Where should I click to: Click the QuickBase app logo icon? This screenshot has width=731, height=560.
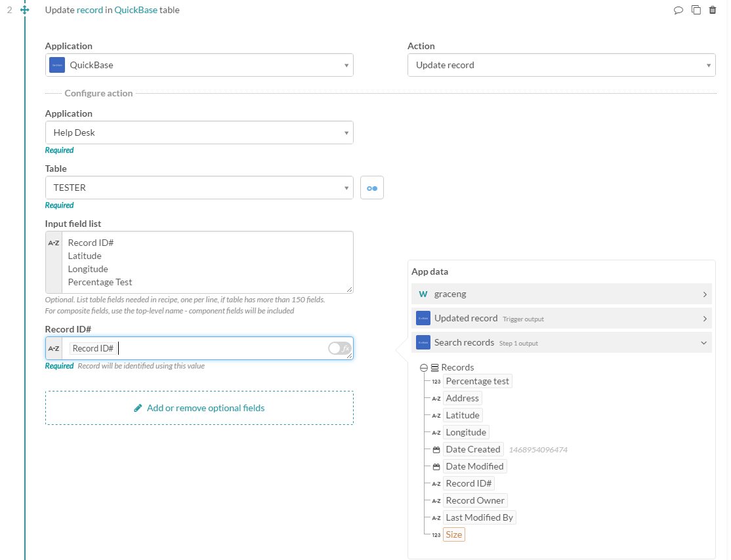tap(57, 65)
